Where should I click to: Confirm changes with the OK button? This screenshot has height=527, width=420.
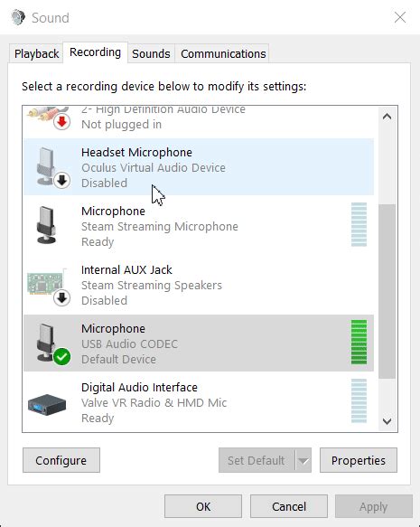203,506
